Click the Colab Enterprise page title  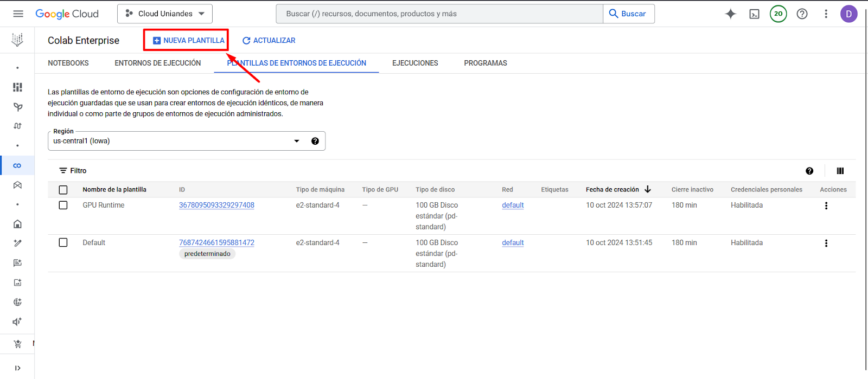tap(84, 40)
